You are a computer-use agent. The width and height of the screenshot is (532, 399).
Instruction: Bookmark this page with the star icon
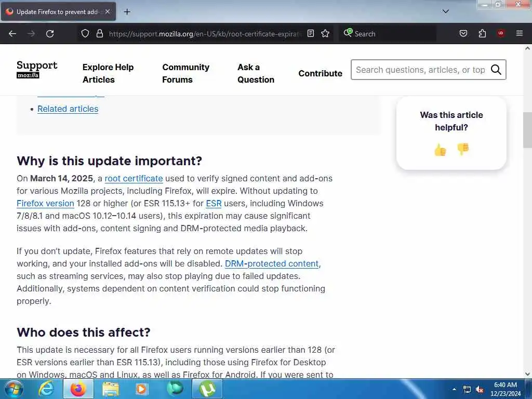325,33
